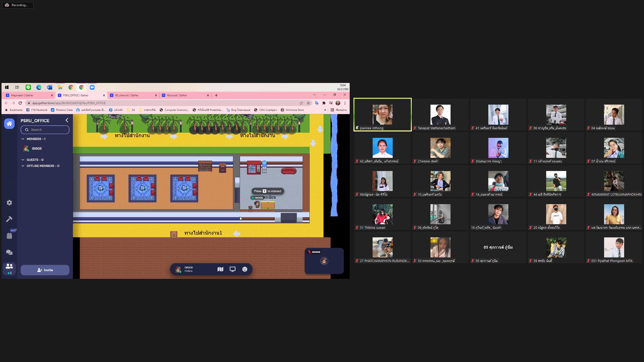Open Microsoft Word on taskbar

tap(49, 87)
